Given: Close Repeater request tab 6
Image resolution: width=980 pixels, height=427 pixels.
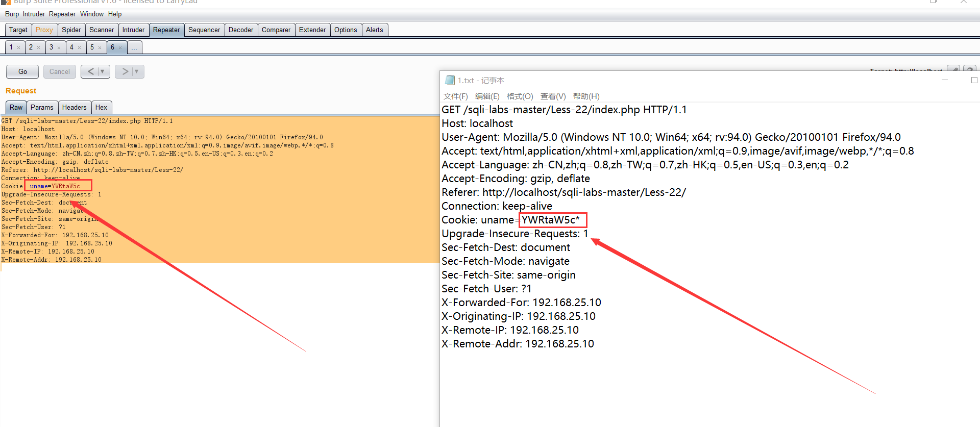Looking at the screenshot, I should point(120,47).
